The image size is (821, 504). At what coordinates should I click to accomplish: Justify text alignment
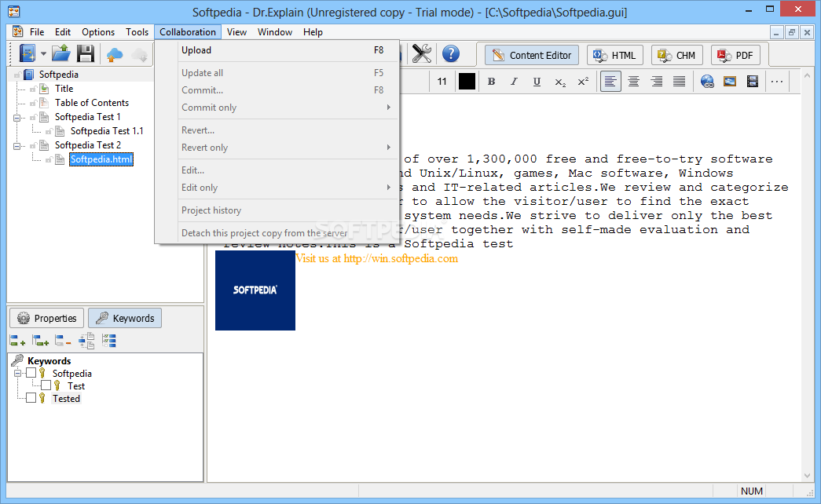tap(679, 82)
